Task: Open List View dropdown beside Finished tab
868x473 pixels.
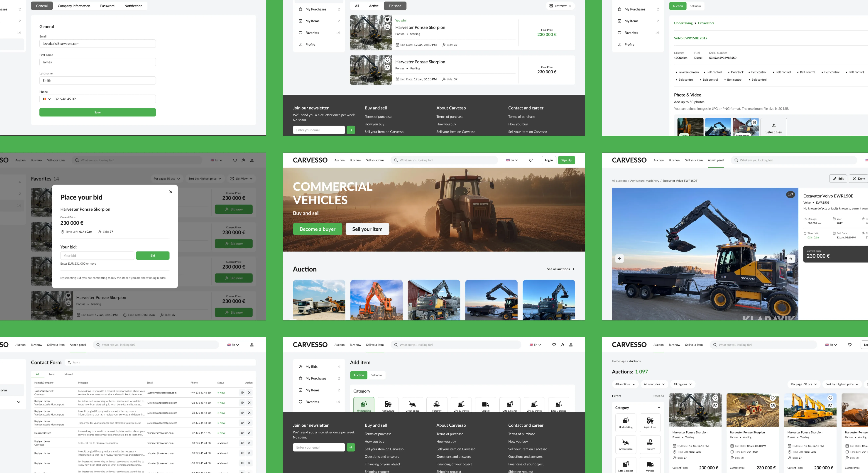Action: [x=560, y=6]
